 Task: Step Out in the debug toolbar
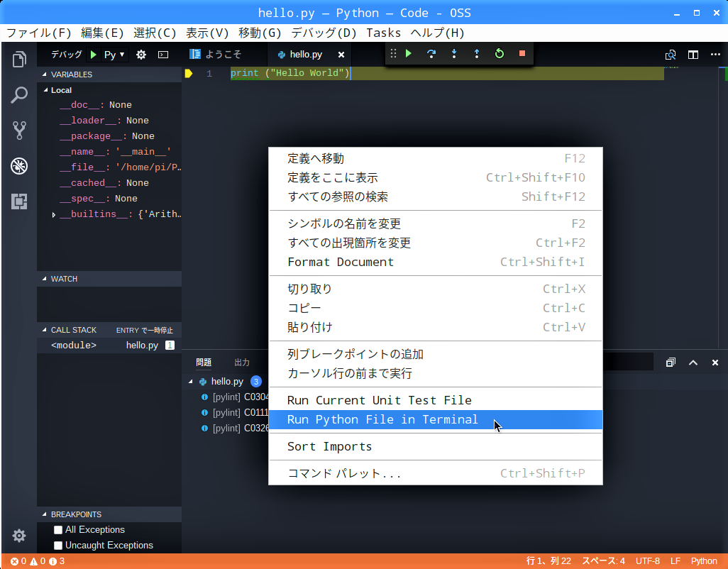[x=477, y=54]
